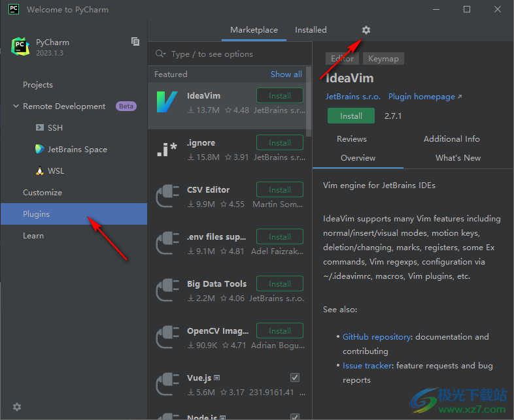Install .env files support plugin
Viewport: 514px width, 420px height.
click(x=280, y=236)
